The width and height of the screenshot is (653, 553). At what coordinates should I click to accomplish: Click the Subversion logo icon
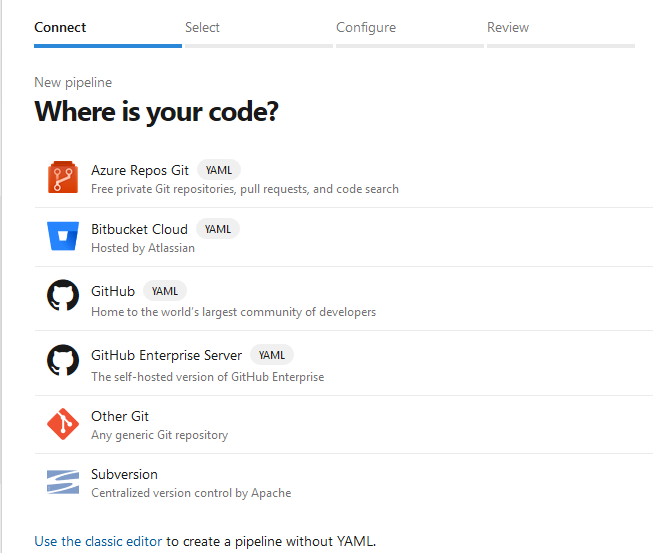click(62, 482)
